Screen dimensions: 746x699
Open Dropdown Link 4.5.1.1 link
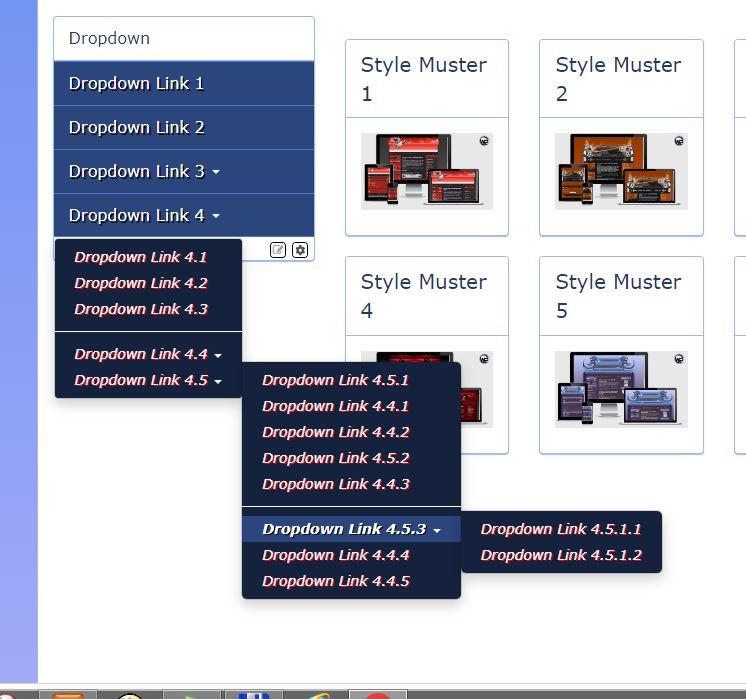tap(560, 529)
